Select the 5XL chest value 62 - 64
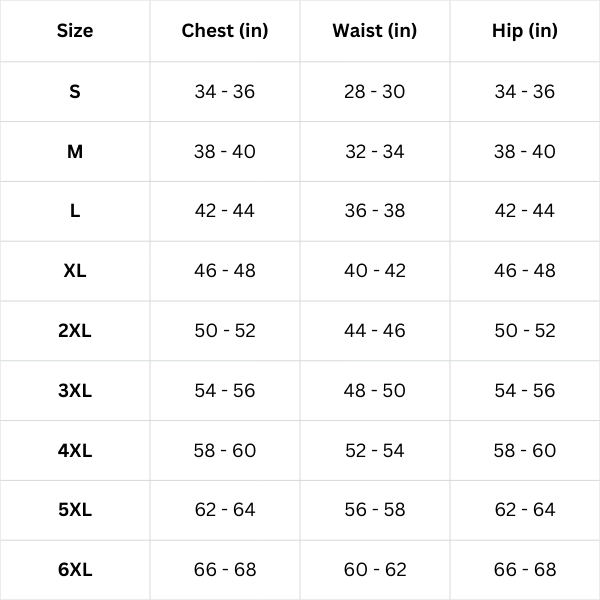The image size is (600, 600). point(225,510)
